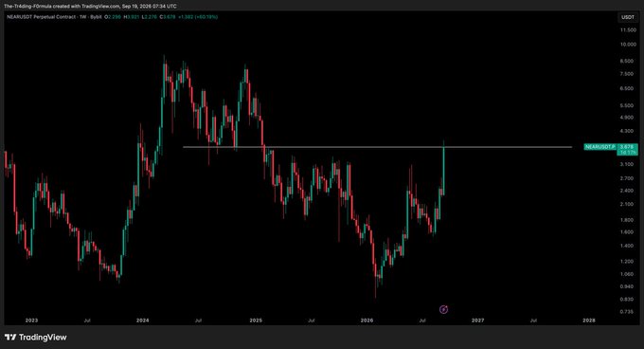Image resolution: width=644 pixels, height=349 pixels.
Task: Click the 4.300 price axis label
Action: [x=627, y=131]
